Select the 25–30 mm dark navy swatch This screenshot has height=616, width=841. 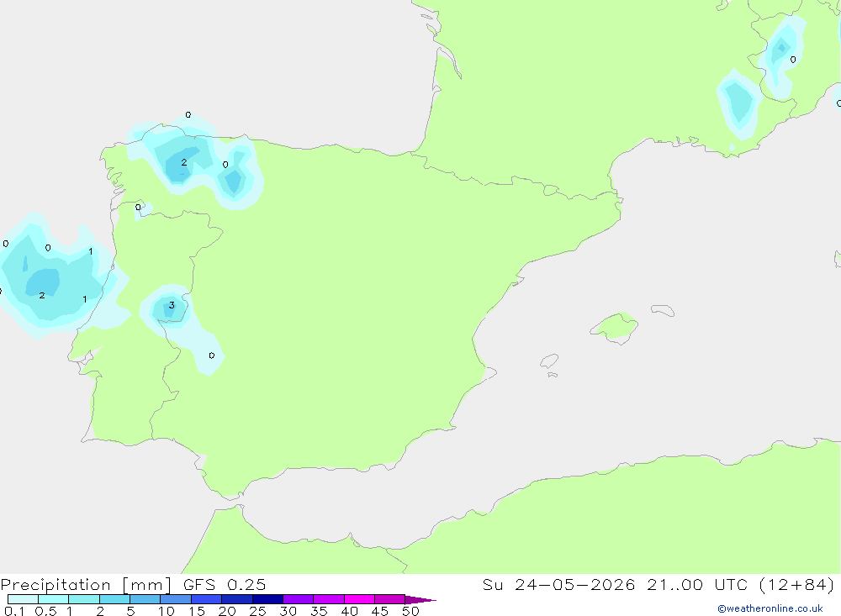tap(267, 599)
